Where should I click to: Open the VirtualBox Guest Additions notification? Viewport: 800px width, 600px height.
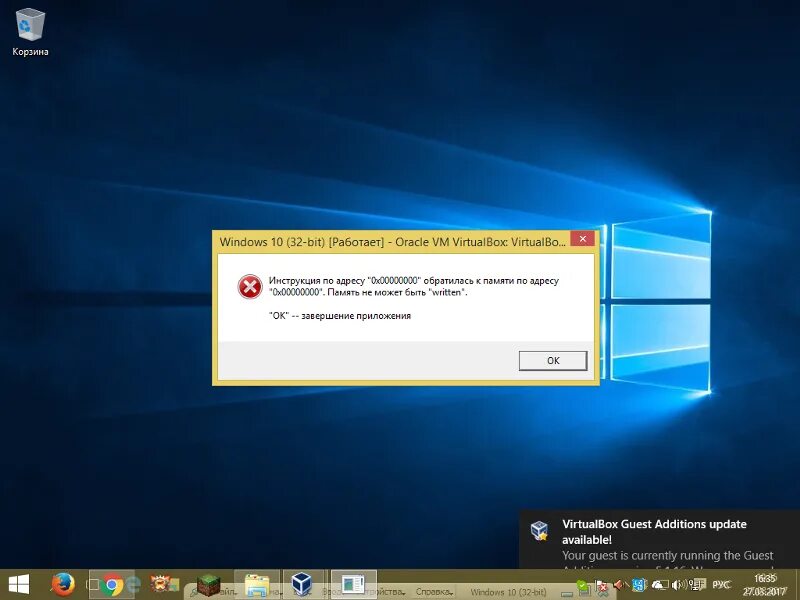pyautogui.click(x=660, y=540)
